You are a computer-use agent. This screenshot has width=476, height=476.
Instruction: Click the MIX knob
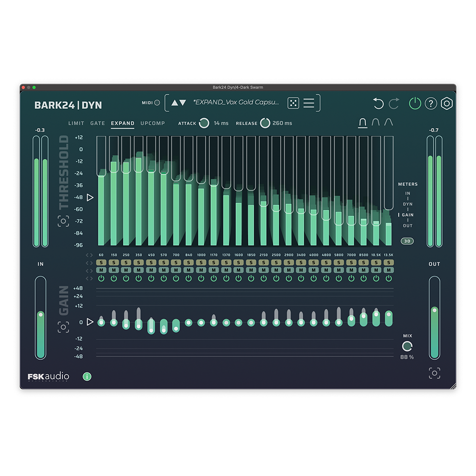click(x=407, y=346)
